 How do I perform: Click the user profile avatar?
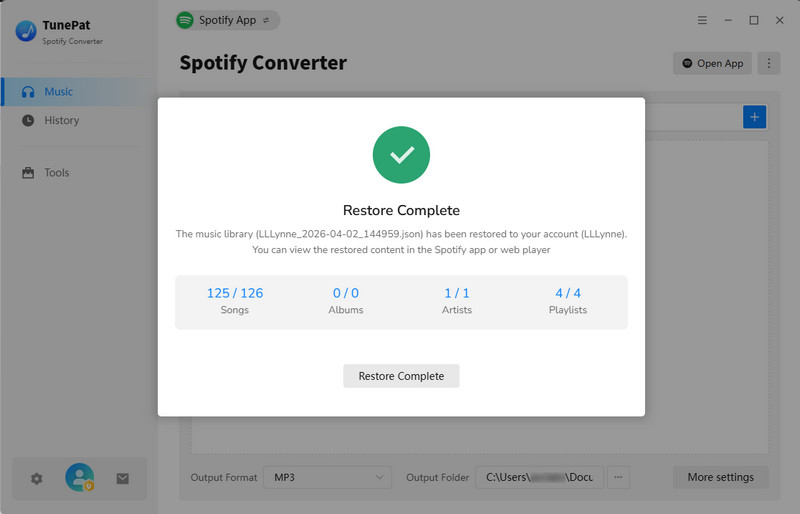[79, 478]
